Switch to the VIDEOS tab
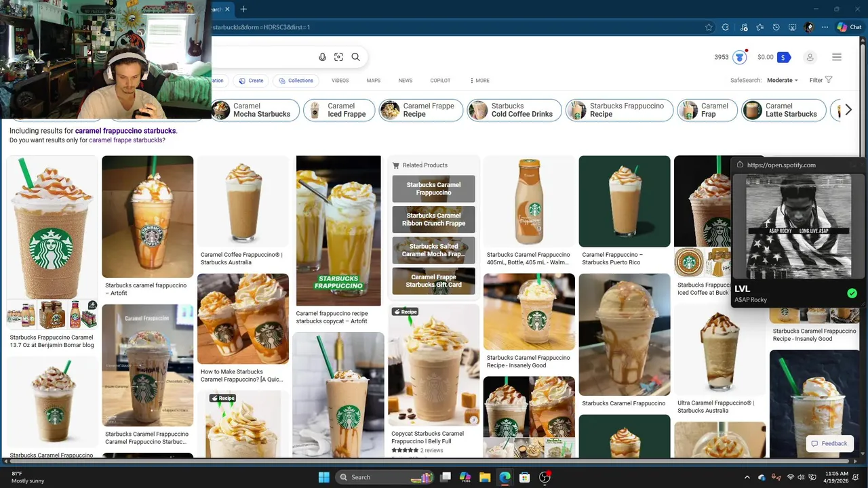This screenshot has height=488, width=868. 340,80
